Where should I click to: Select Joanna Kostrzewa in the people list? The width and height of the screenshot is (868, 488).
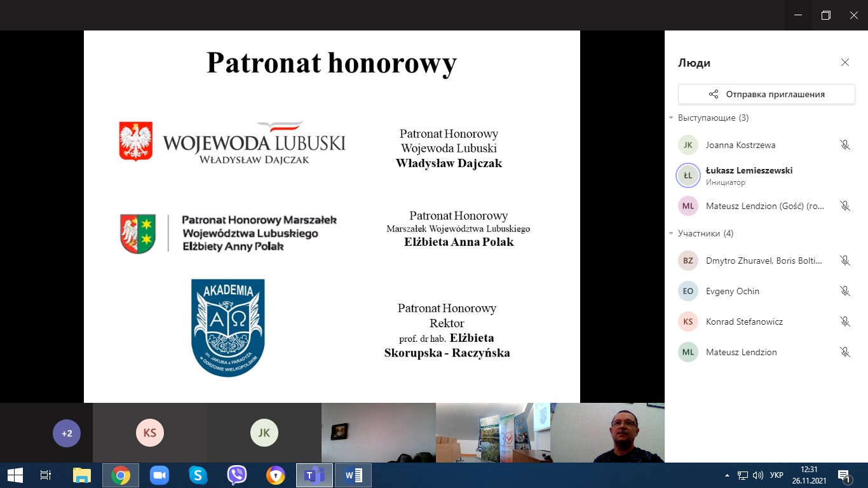click(x=766, y=145)
